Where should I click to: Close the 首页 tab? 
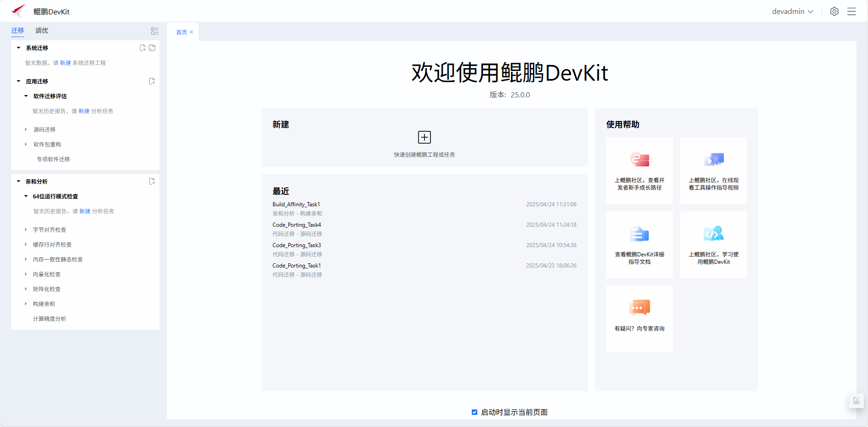pos(191,32)
